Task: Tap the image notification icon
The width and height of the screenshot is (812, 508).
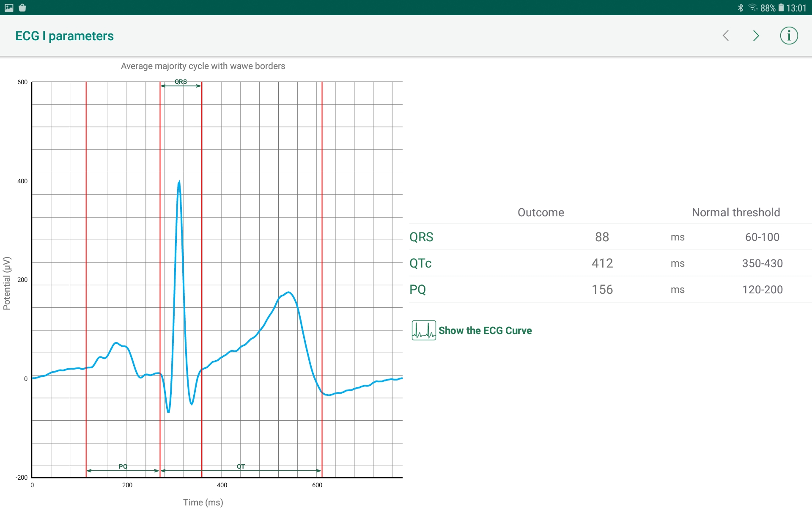Action: [9, 8]
